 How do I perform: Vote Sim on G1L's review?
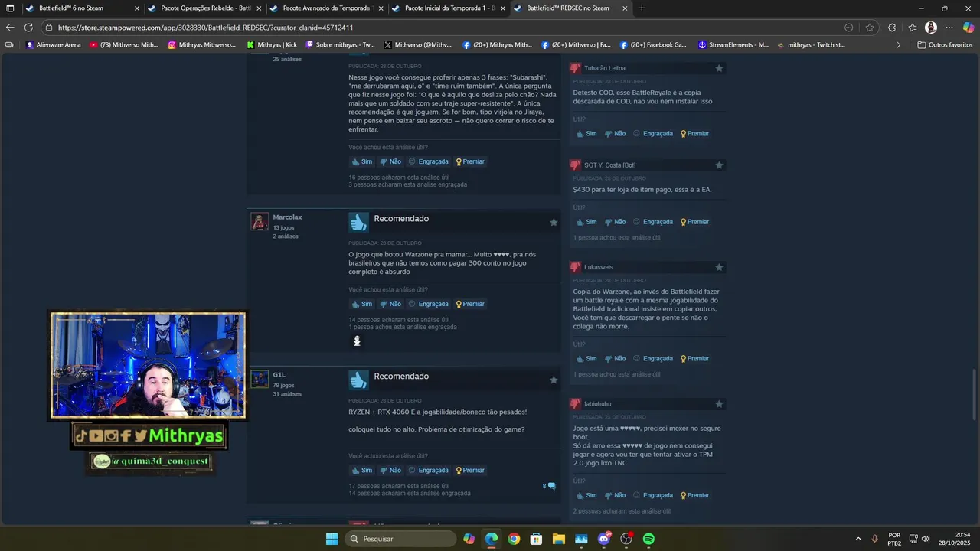tap(361, 471)
